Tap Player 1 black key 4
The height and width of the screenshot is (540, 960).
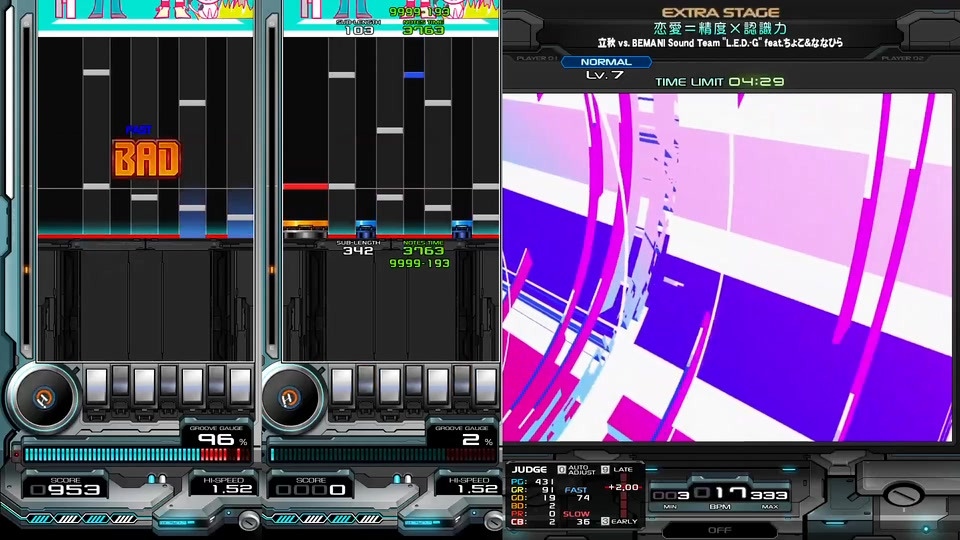(168, 381)
